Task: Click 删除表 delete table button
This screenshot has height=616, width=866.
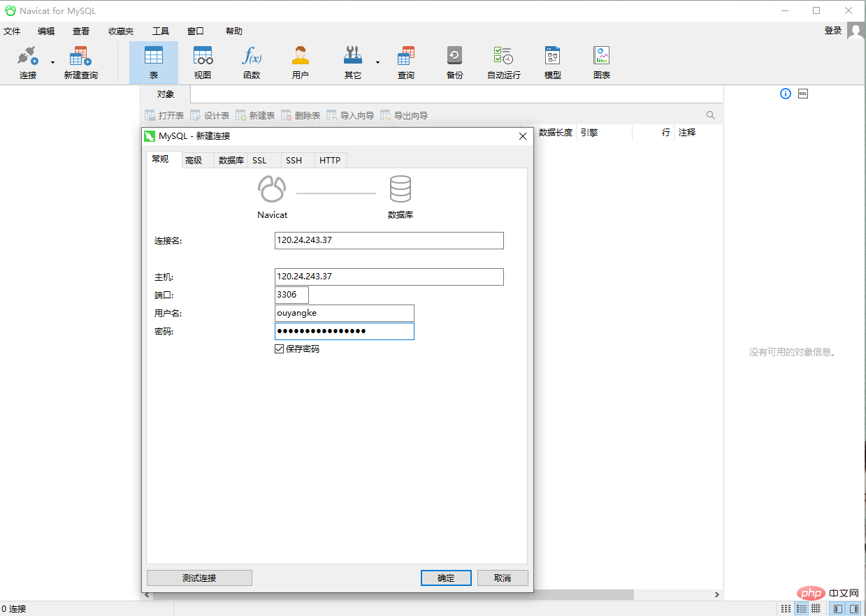Action: 301,115
